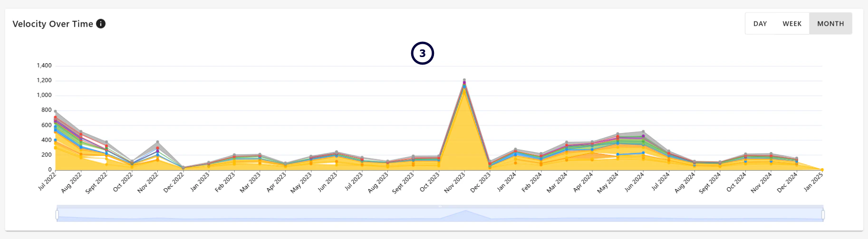The image size is (868, 239).
Task: Click the 1,400 y-axis label
Action: tap(44, 66)
